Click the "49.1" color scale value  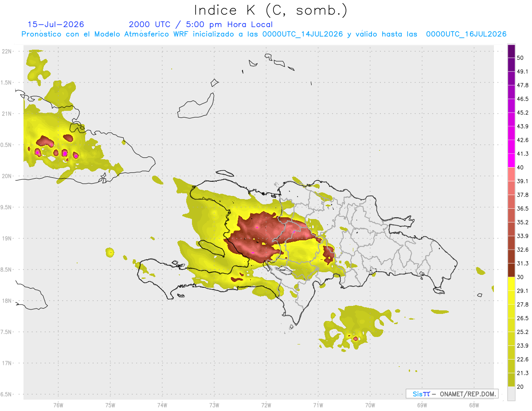point(523,72)
